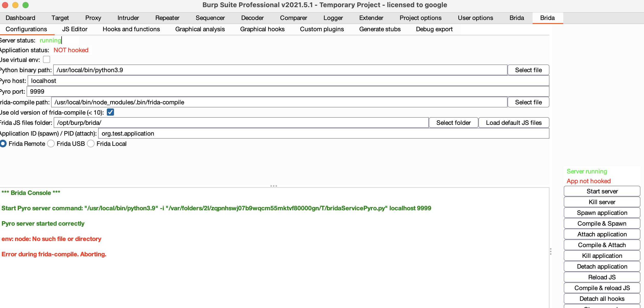Viewport: 644px width, 308px height.
Task: Switch to the Decoder tab
Action: click(x=252, y=18)
